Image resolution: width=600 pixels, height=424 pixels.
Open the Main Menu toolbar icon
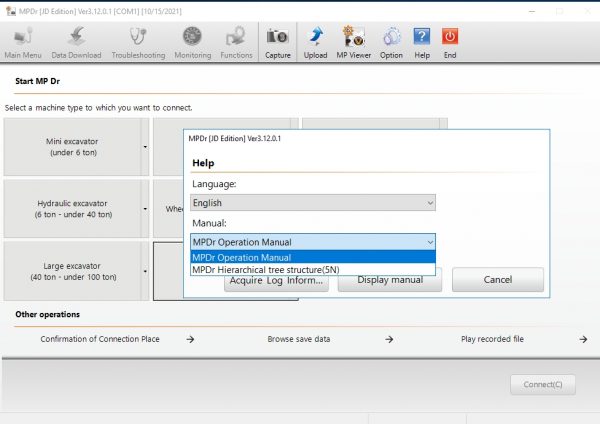23,43
